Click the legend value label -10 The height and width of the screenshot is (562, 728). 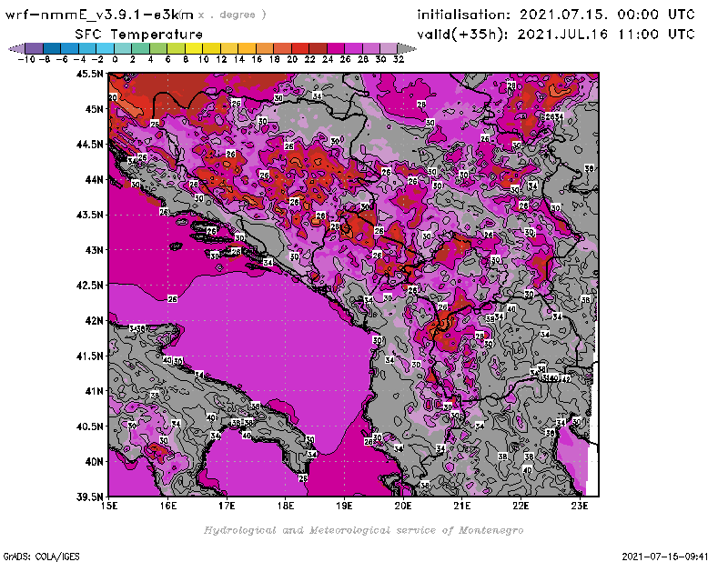click(x=26, y=59)
